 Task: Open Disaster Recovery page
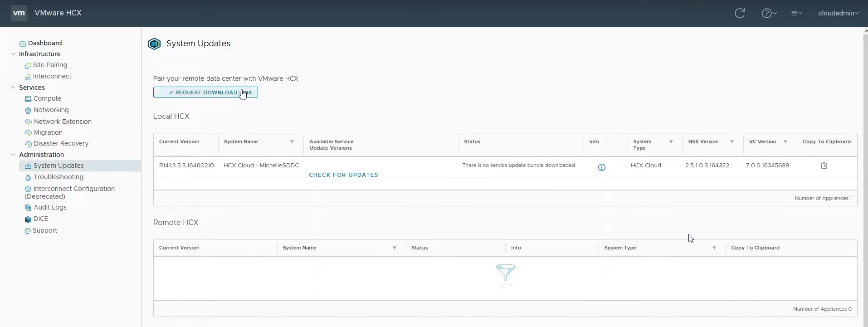61,143
